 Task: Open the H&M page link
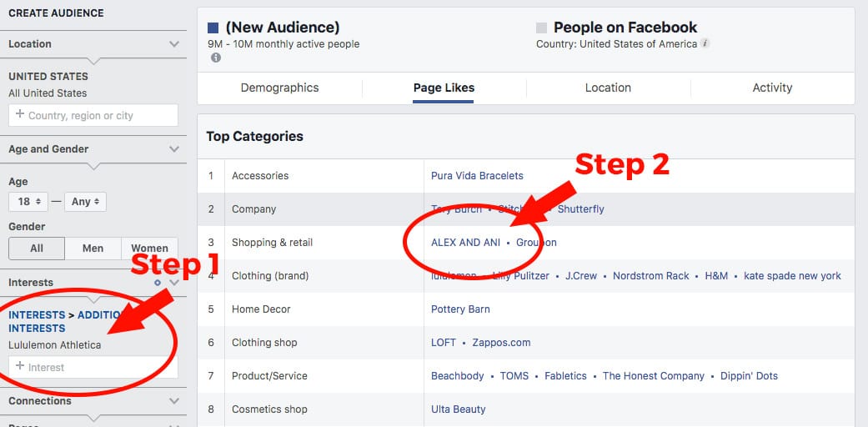[x=716, y=276]
